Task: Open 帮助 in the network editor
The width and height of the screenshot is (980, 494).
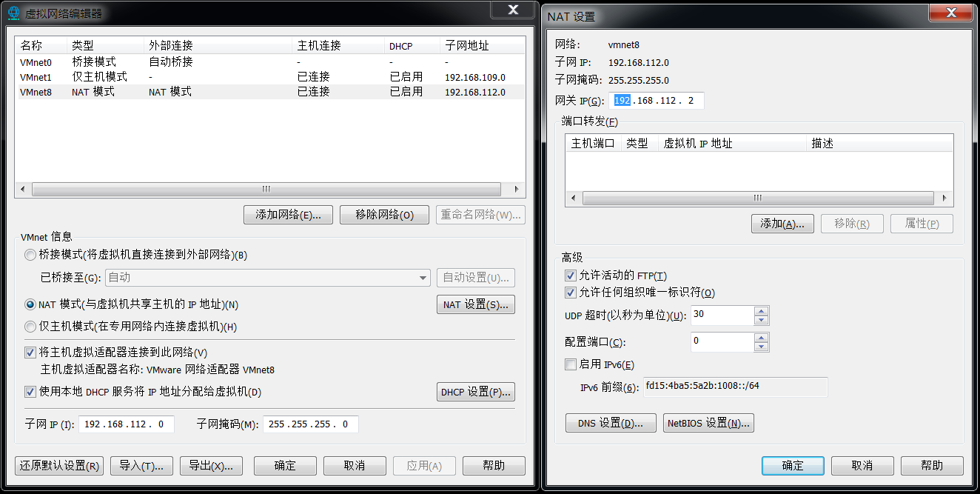Action: (x=494, y=466)
